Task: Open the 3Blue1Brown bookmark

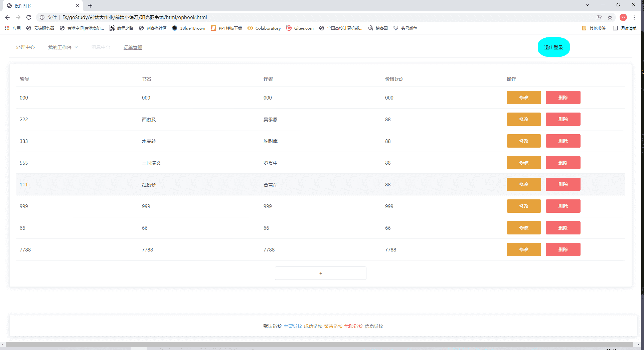Action: tap(189, 28)
